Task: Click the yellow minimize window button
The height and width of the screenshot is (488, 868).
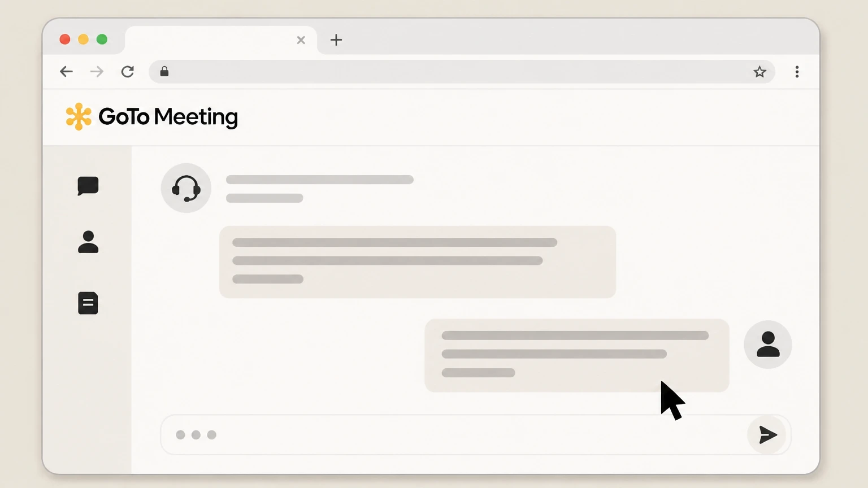Action: pyautogui.click(x=83, y=39)
